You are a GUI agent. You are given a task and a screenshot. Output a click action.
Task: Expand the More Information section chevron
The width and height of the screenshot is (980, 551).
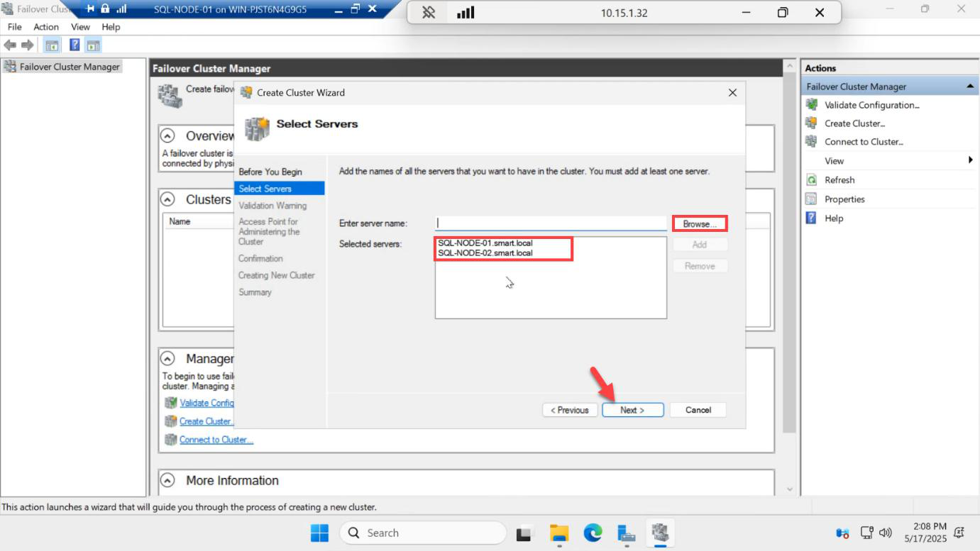[x=167, y=480]
